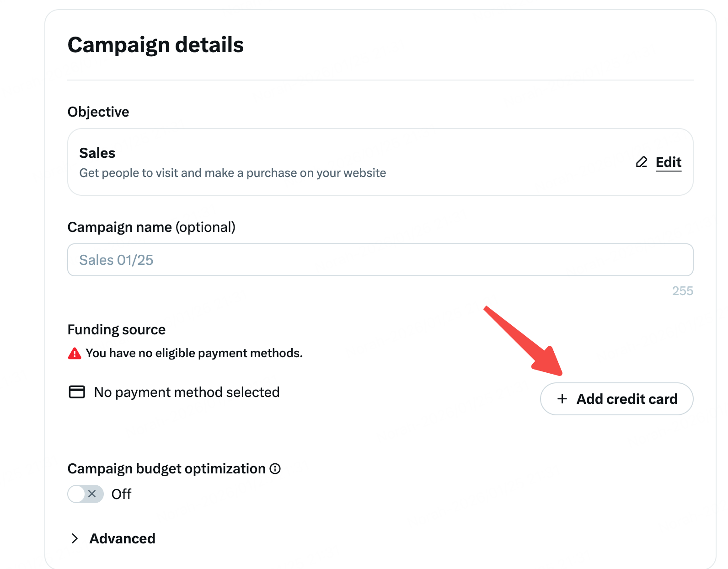Click the Edit link for the objective
This screenshot has height=569, width=728.
coord(669,162)
